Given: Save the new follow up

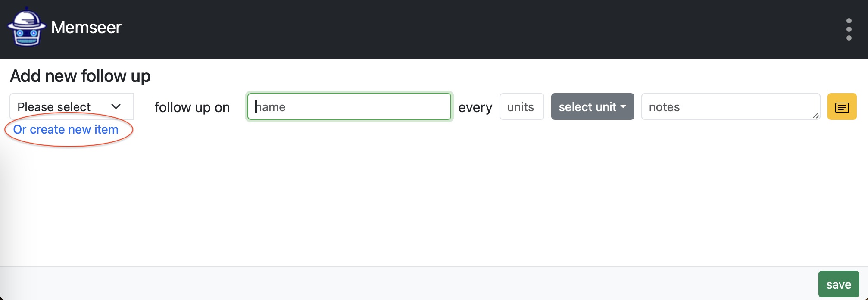Looking at the screenshot, I should (x=839, y=284).
